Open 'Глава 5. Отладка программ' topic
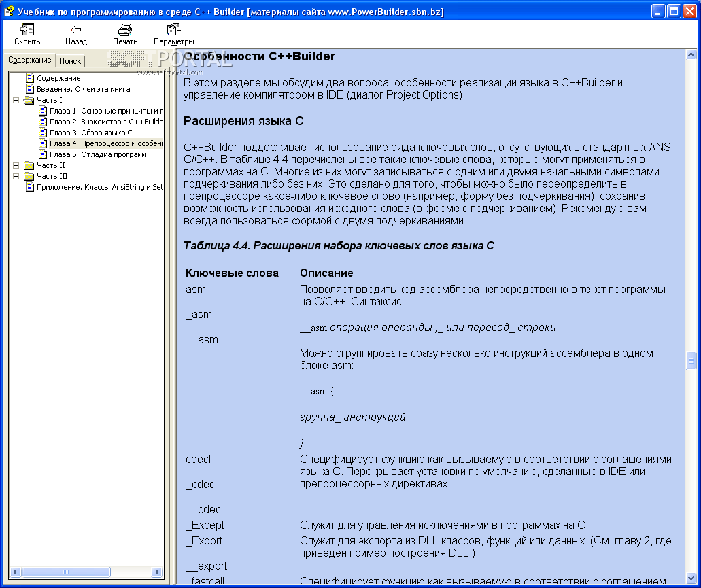 coord(98,154)
